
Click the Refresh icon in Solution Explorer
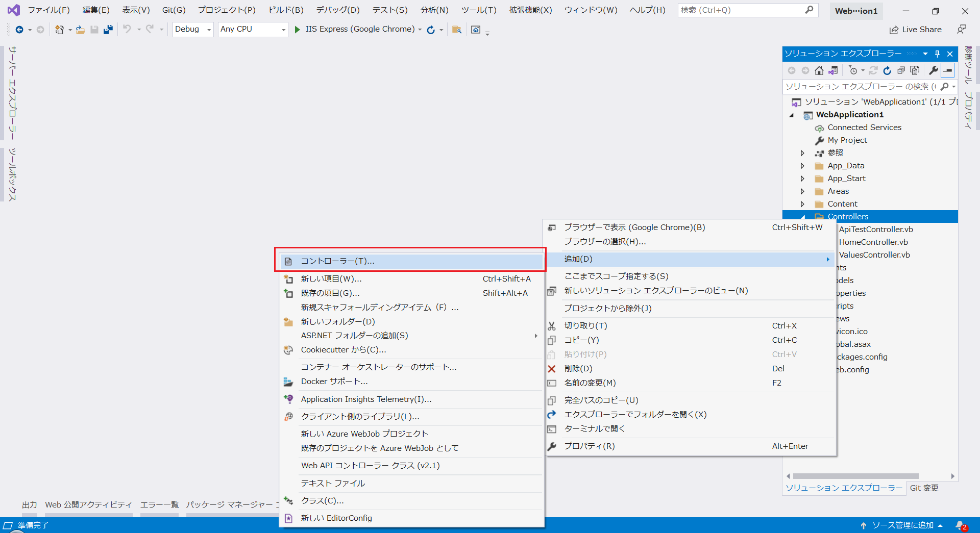887,70
